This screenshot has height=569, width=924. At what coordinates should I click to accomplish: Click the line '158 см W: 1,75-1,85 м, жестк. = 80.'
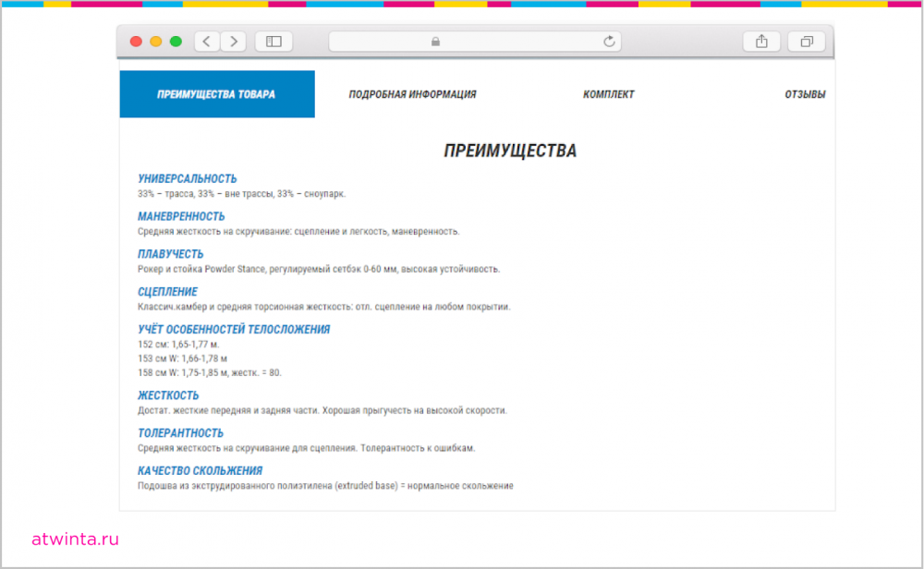point(210,373)
